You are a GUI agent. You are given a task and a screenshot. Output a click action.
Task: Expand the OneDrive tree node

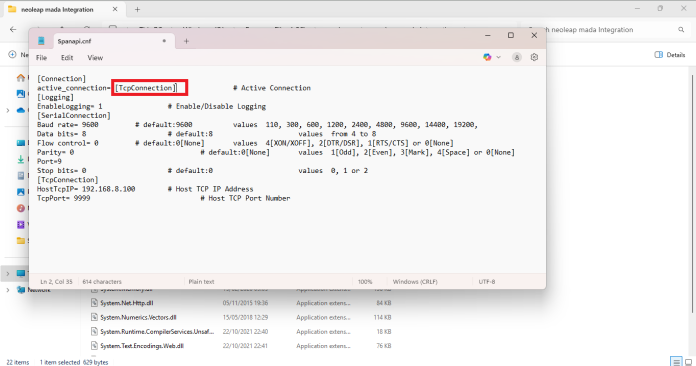(x=8, y=110)
